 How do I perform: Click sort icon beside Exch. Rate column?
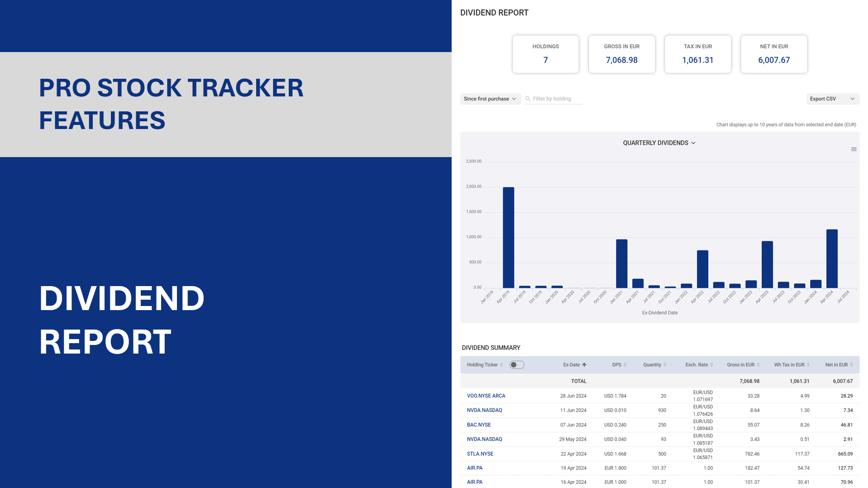point(711,365)
